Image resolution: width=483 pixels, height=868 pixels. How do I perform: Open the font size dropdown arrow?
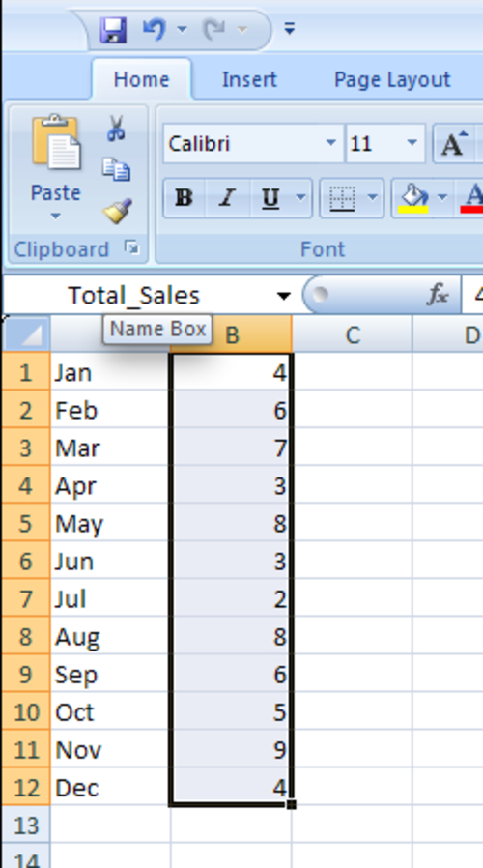(412, 143)
